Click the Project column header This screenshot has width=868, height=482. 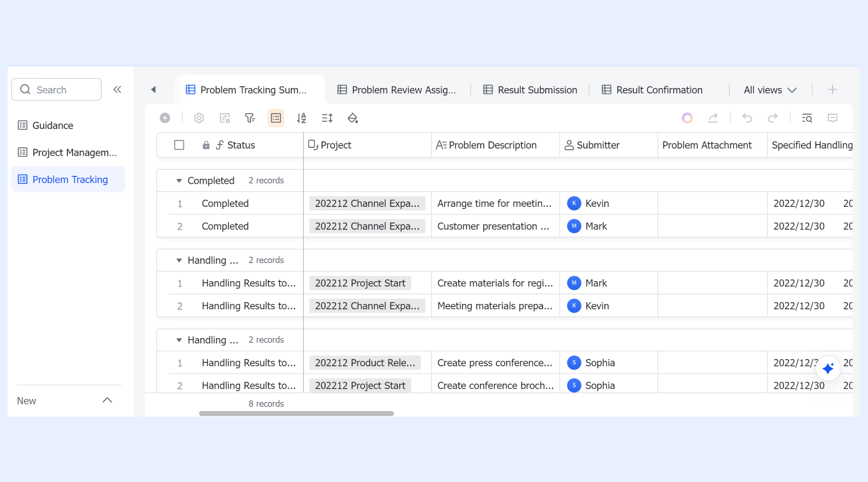[x=367, y=145]
